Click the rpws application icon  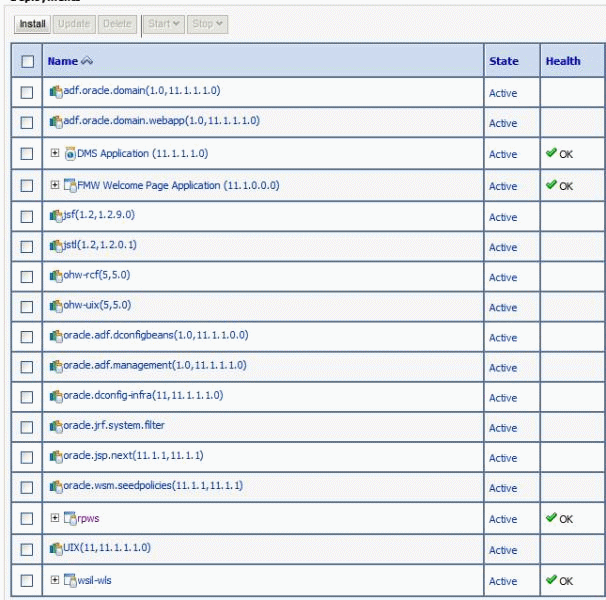point(70,518)
